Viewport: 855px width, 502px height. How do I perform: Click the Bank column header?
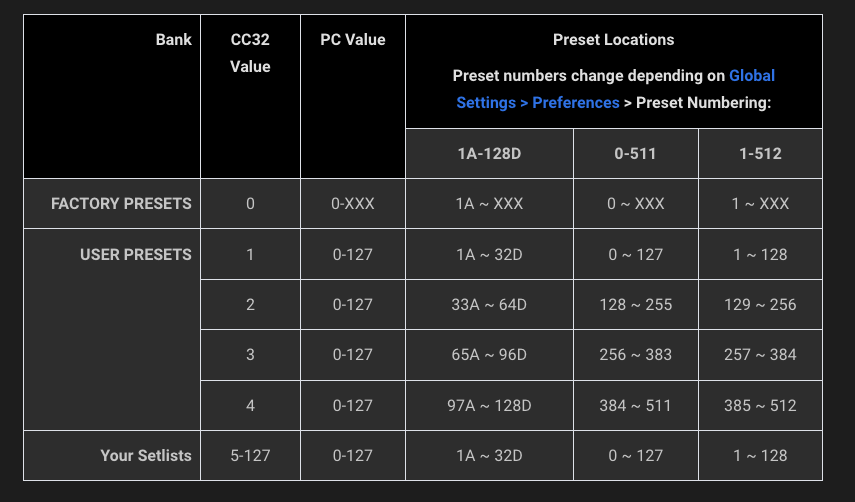coord(173,40)
